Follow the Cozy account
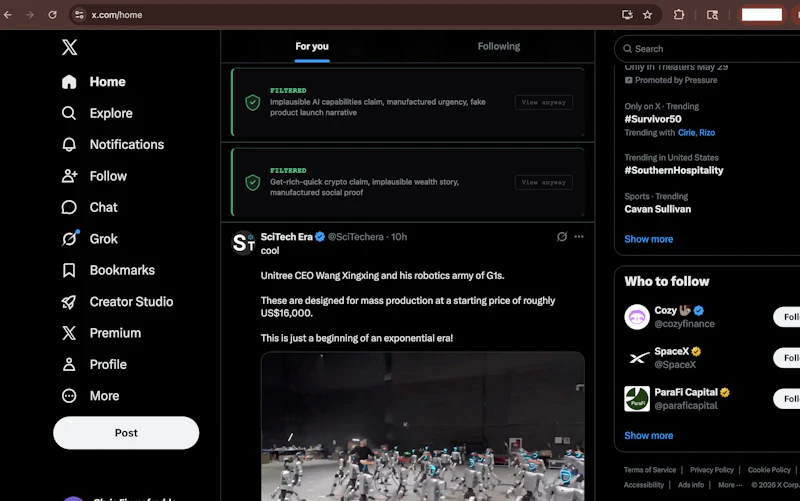The width and height of the screenshot is (800, 501). 788,317
